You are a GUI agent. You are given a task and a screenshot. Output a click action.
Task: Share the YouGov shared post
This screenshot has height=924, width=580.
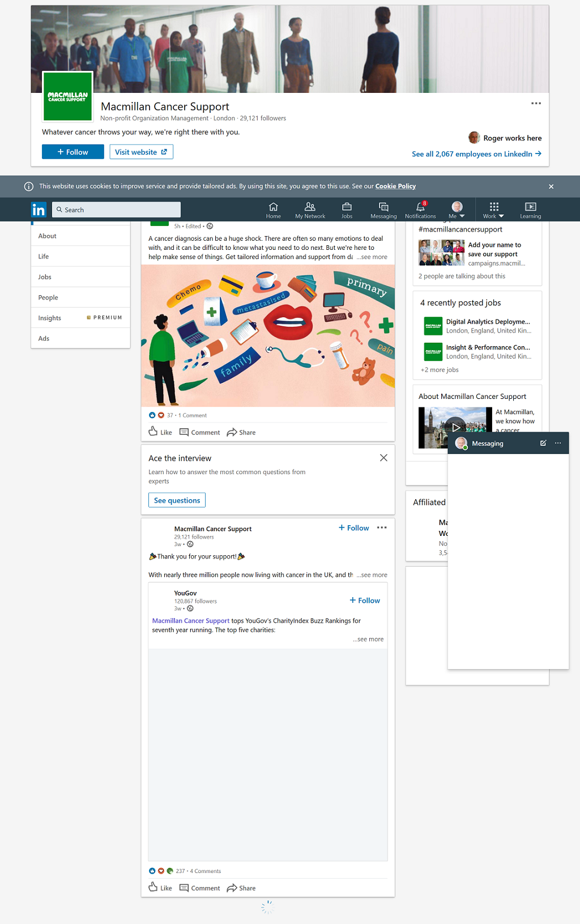pyautogui.click(x=241, y=888)
